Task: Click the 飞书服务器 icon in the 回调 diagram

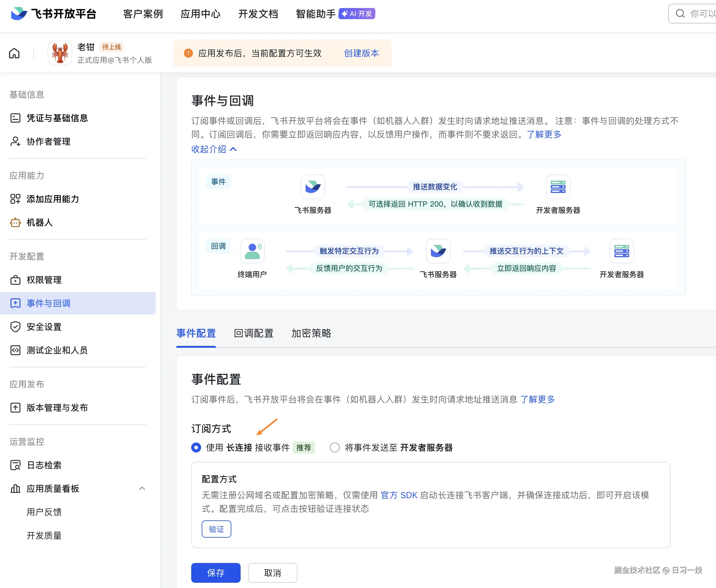Action: pos(438,251)
